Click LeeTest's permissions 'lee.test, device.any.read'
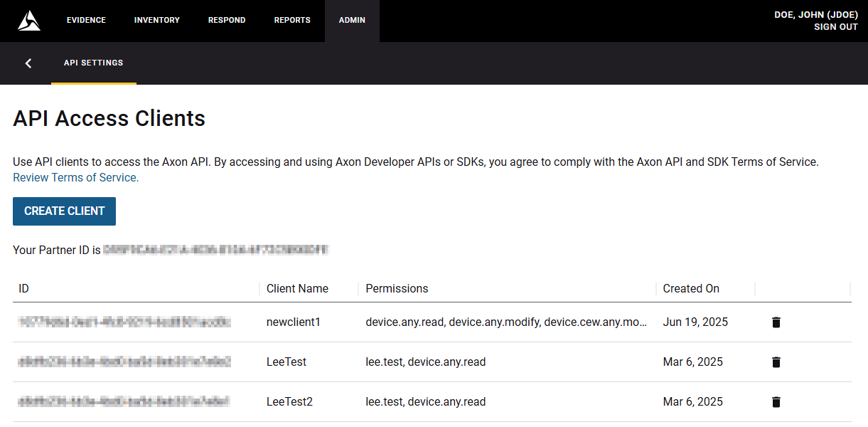 (426, 362)
